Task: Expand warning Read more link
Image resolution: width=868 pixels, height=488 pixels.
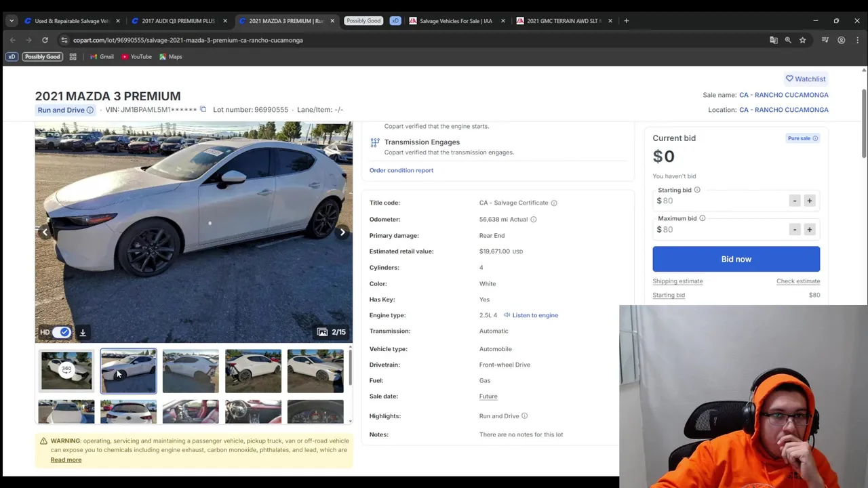Action: click(x=66, y=460)
